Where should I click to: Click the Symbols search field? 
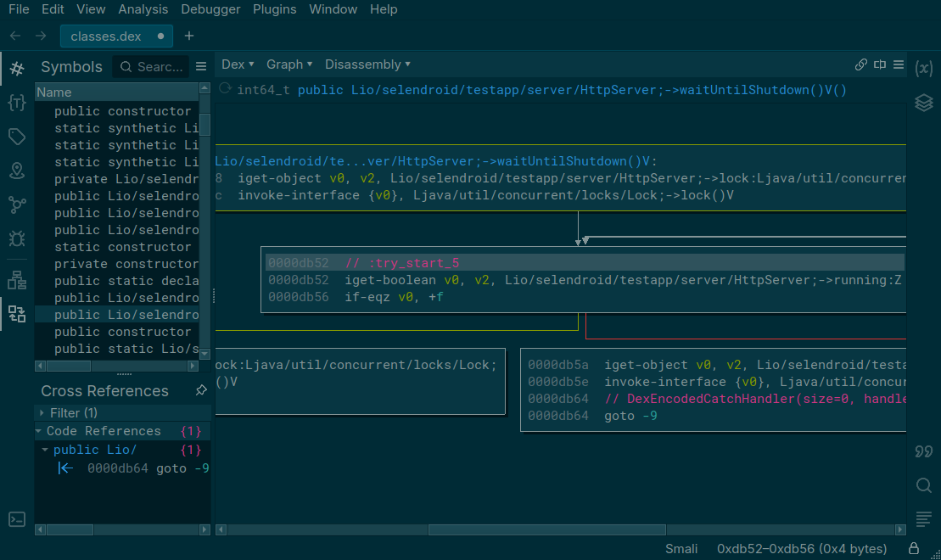coord(153,66)
